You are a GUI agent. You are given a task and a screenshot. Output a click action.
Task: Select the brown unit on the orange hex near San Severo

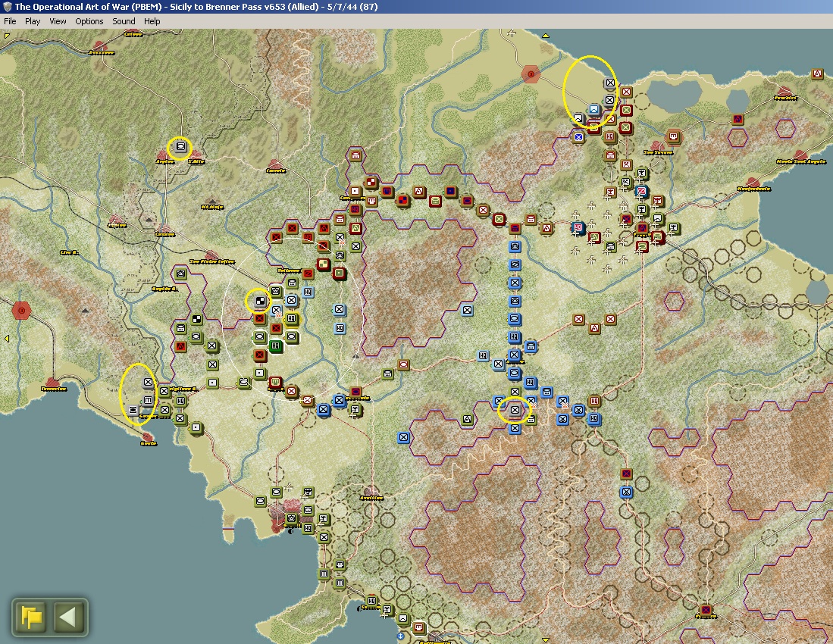[x=674, y=136]
